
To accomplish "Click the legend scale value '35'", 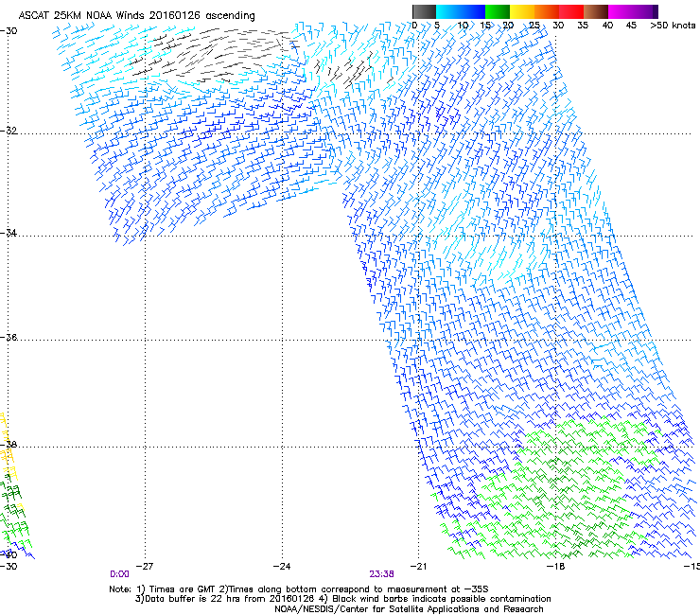I will 583,26.
